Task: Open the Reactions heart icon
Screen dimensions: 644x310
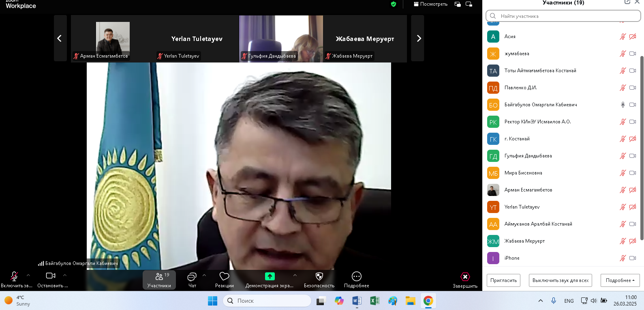Action: tap(224, 277)
